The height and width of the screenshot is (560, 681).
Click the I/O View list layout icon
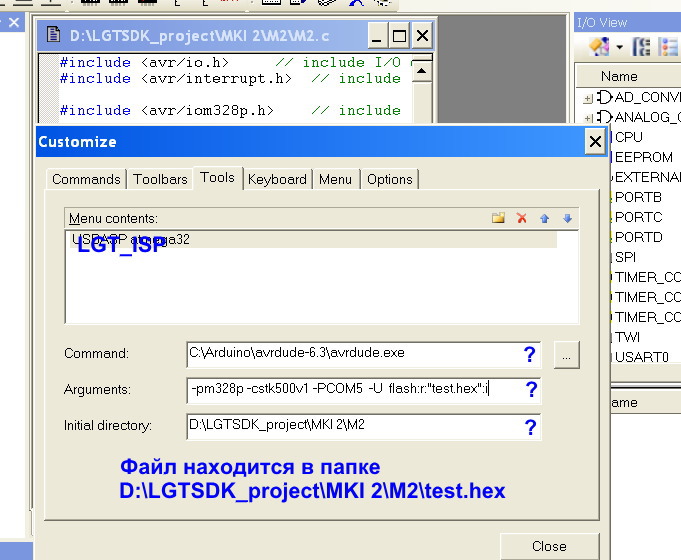(x=667, y=47)
